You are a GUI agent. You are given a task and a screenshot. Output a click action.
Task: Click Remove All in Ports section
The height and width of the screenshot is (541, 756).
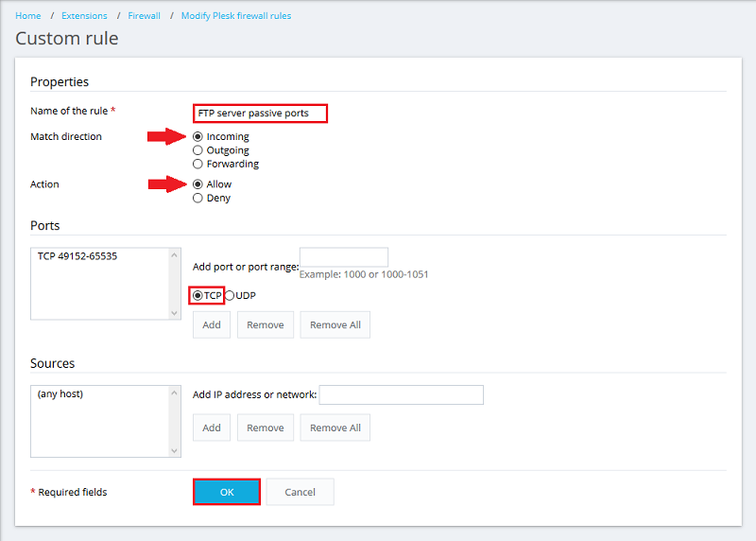tap(335, 324)
